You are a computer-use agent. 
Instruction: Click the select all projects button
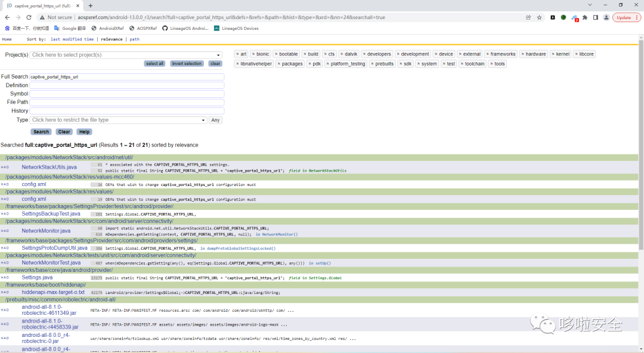(155, 64)
